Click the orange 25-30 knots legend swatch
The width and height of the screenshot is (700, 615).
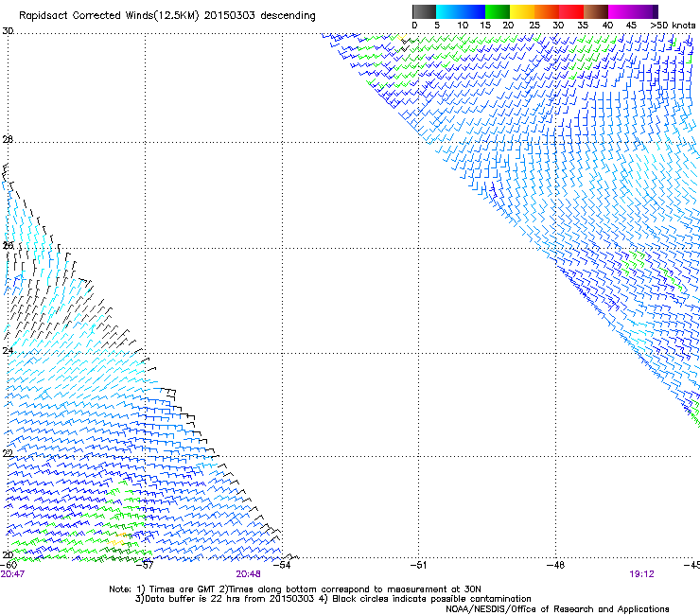547,11
